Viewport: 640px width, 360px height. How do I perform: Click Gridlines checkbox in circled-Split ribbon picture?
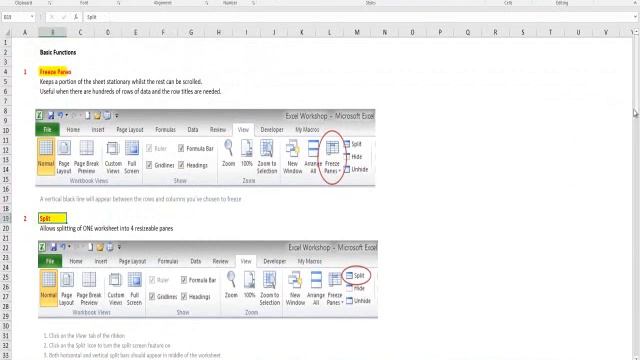pos(152,297)
